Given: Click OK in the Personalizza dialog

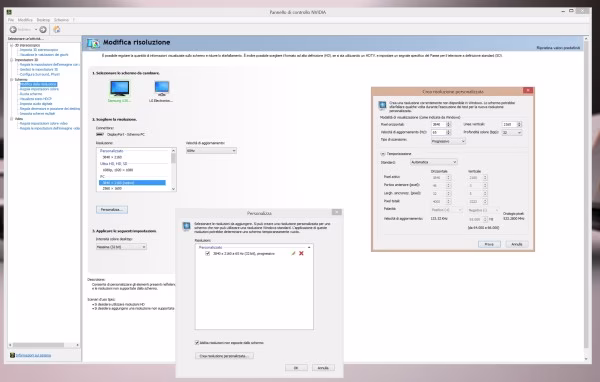Looking at the screenshot, I should click(296, 368).
